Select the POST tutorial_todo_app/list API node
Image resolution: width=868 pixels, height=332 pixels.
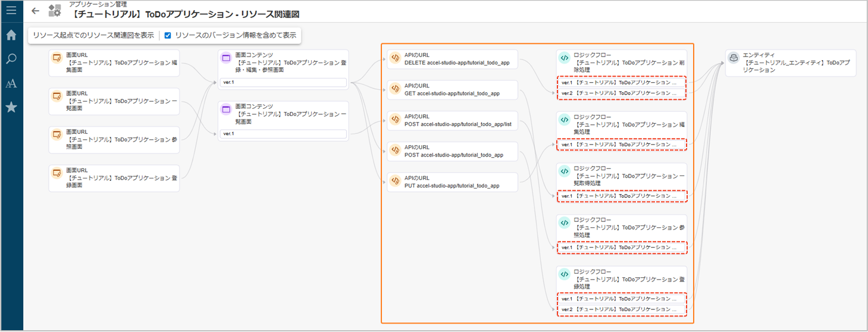coord(452,120)
